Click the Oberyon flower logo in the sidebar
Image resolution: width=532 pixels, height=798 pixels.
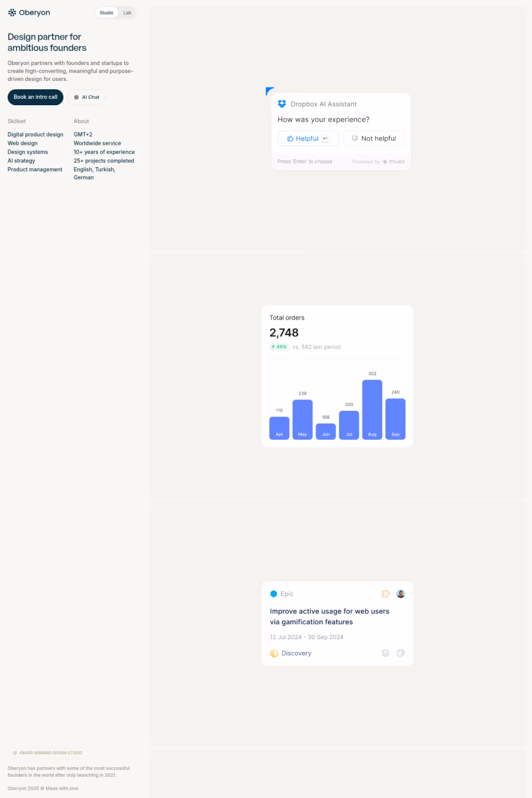click(x=11, y=12)
